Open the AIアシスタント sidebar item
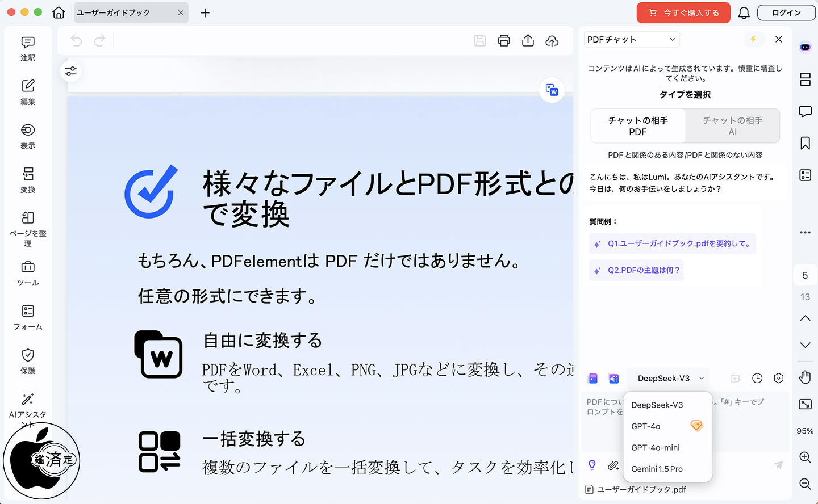Image resolution: width=818 pixels, height=504 pixels. [28, 409]
